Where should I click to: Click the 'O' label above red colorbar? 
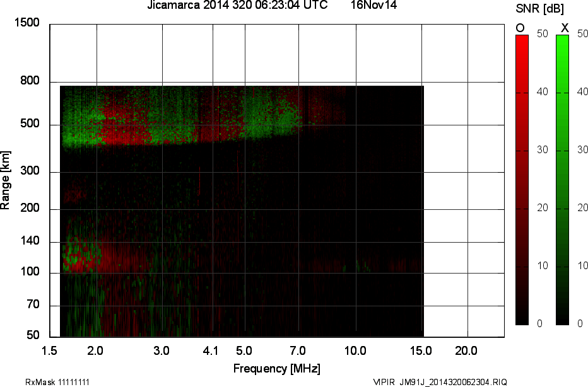point(520,28)
